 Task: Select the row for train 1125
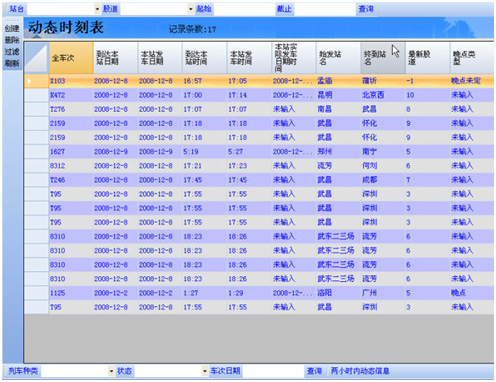[x=259, y=293]
